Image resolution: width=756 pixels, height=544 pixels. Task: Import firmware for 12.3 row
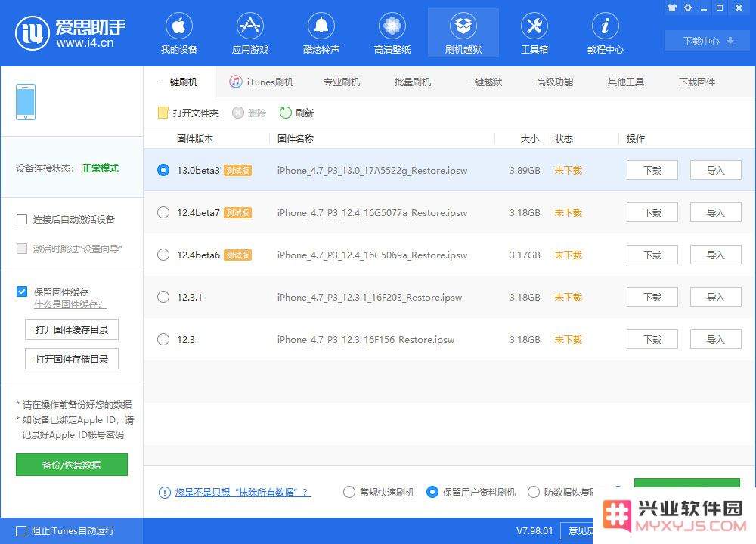click(715, 340)
